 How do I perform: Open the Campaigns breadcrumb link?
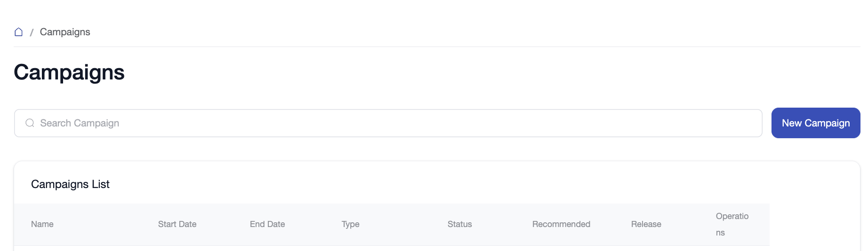65,32
